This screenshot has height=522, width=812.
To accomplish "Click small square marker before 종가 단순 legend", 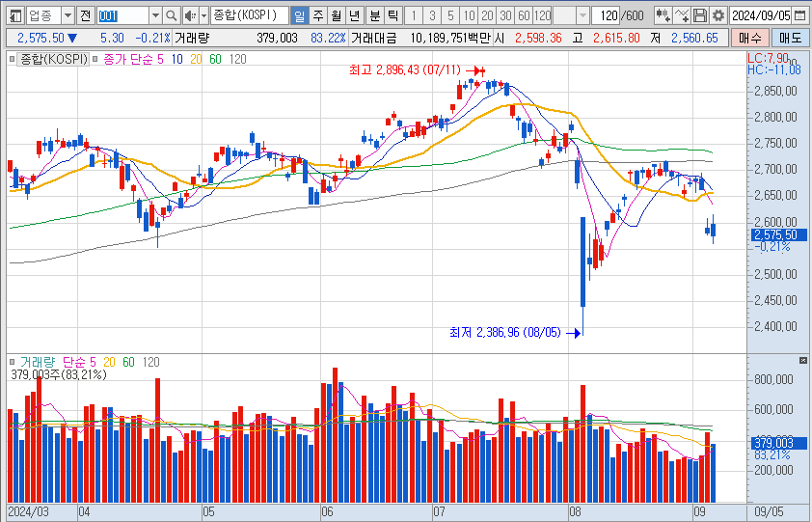I will [95, 59].
